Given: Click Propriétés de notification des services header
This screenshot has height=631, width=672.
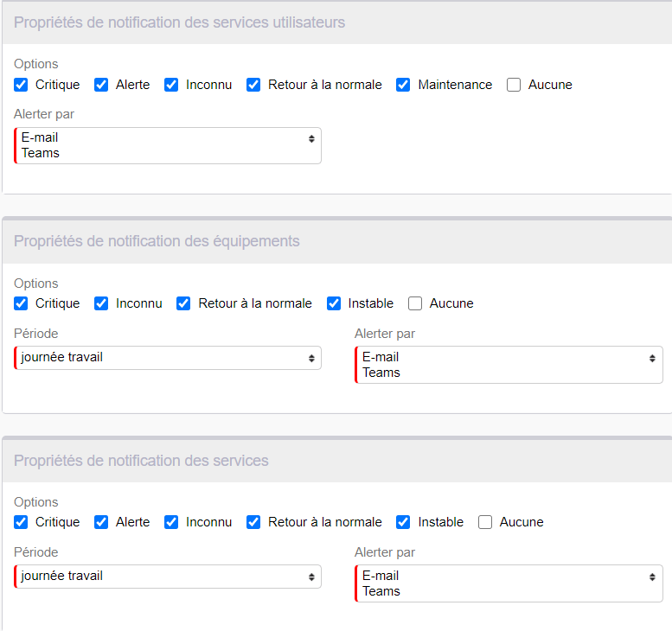Looking at the screenshot, I should click(141, 461).
